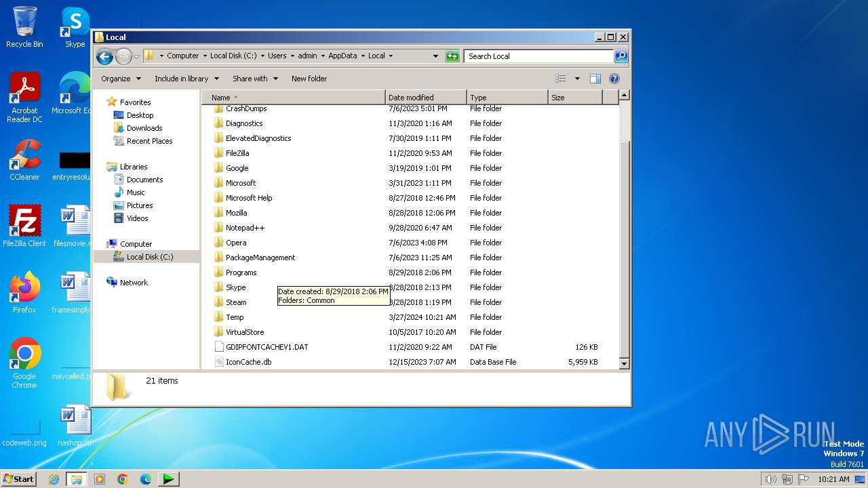Click Users in the address breadcrumb
Image resolution: width=868 pixels, height=488 pixels.
click(277, 56)
